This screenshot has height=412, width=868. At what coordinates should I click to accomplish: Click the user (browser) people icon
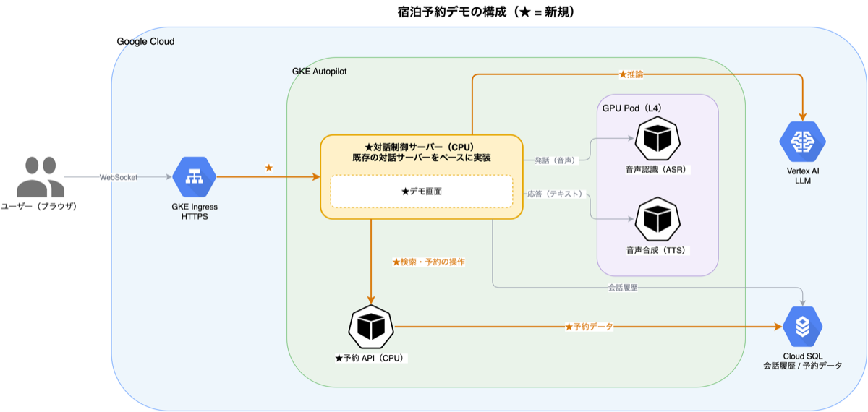click(x=40, y=176)
